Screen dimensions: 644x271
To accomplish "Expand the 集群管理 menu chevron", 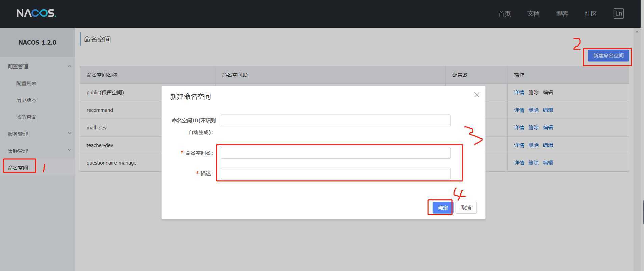I will click(x=70, y=150).
